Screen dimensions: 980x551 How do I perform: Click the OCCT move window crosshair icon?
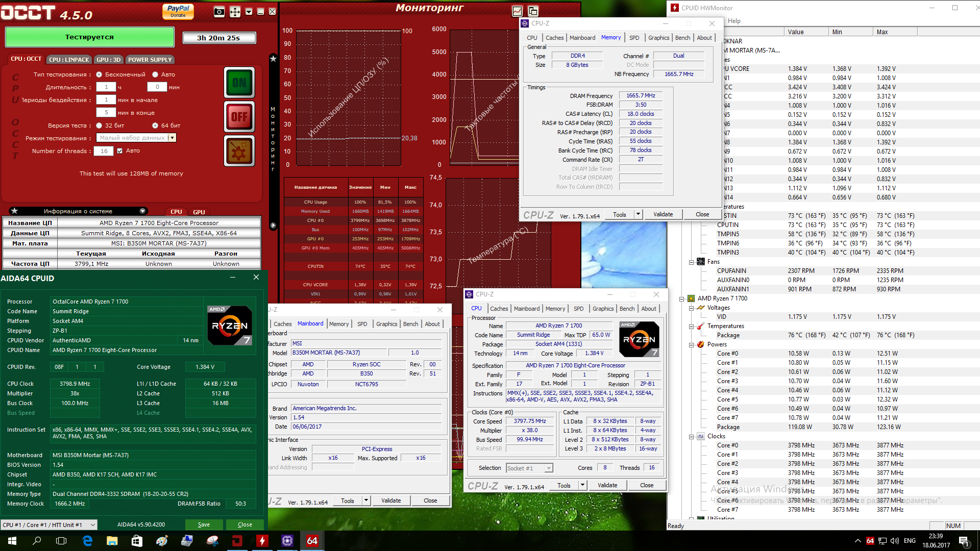tap(235, 12)
